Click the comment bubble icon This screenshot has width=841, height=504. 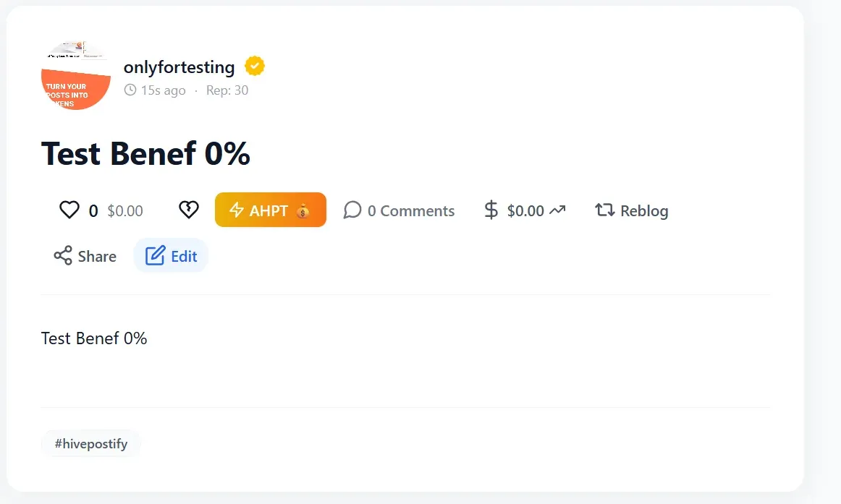tap(352, 210)
